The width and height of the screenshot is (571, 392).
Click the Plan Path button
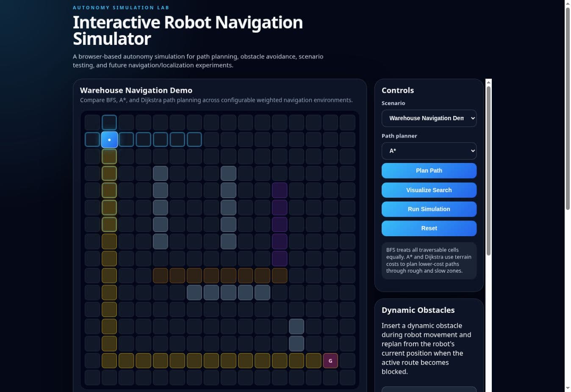pos(429,171)
